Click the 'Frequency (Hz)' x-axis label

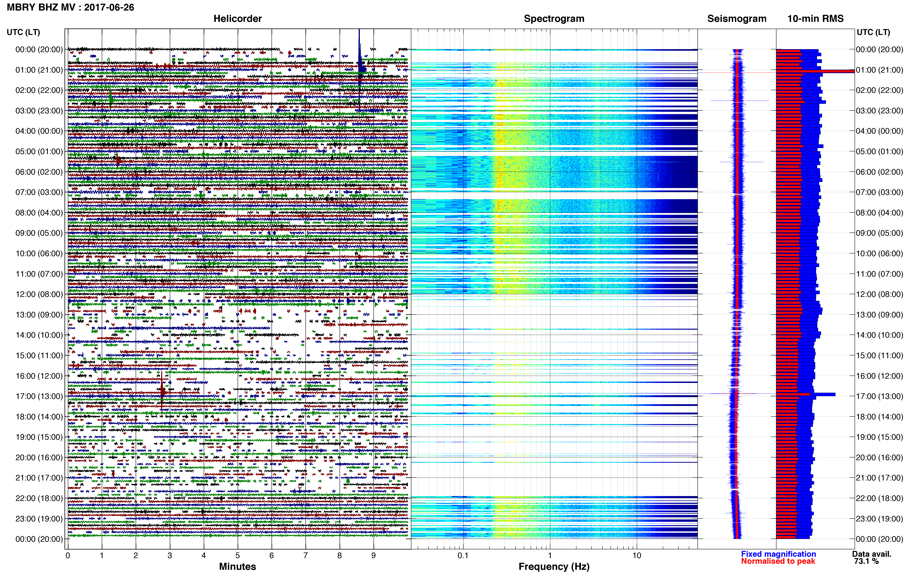[x=554, y=566]
